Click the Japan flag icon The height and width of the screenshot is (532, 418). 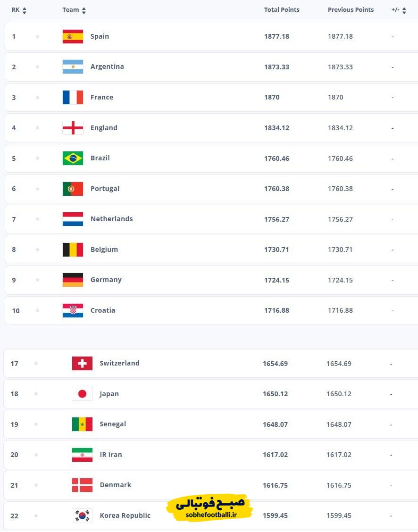[x=82, y=394]
